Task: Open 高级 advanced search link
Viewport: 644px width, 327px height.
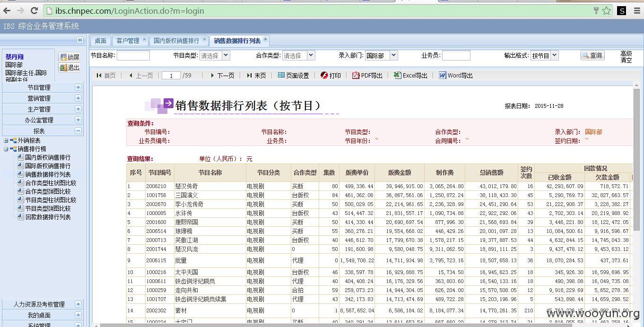Action: point(626,54)
